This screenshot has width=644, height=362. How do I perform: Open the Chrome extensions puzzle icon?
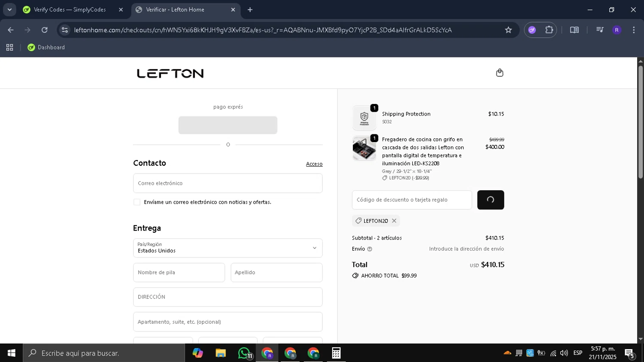point(549,30)
